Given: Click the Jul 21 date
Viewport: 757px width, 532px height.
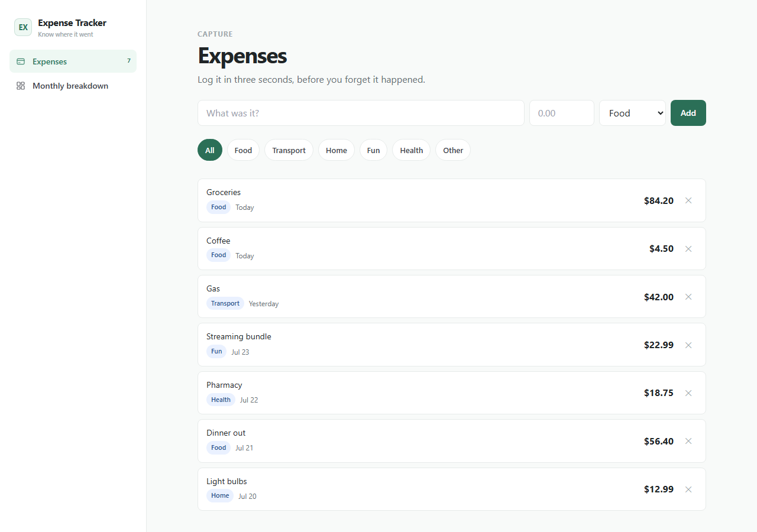Looking at the screenshot, I should (x=244, y=448).
